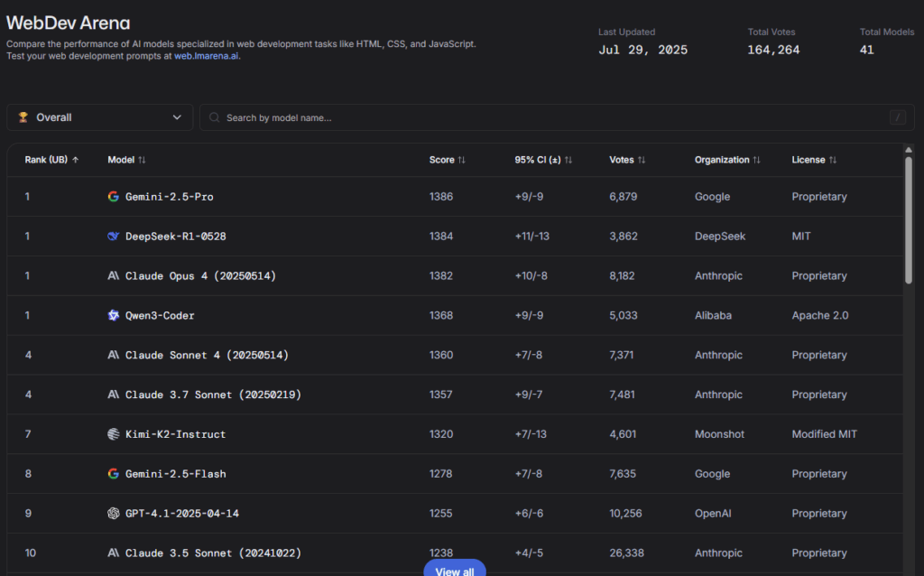Image resolution: width=924 pixels, height=576 pixels.
Task: Click the Moonshot organization cell
Action: (719, 434)
